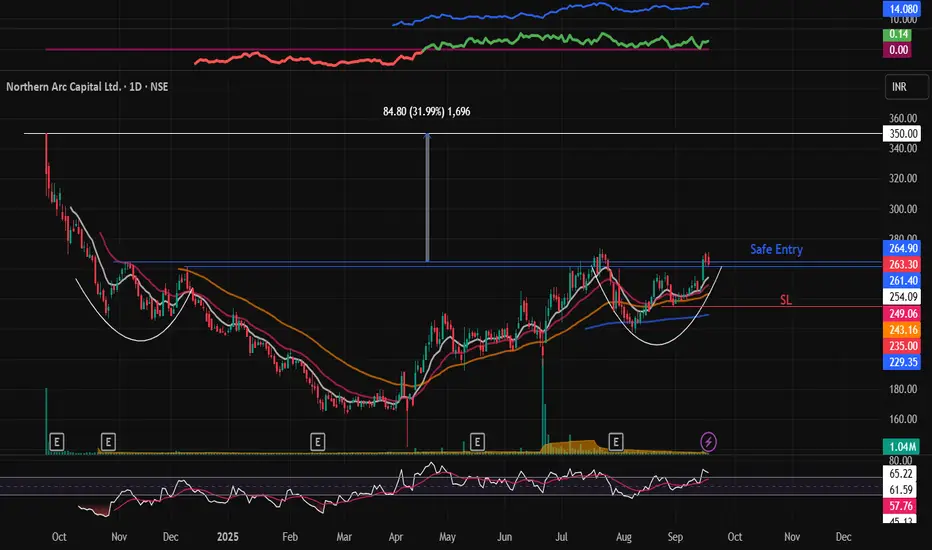
Task: Click the 350.00 price label on the axis
Action: click(x=902, y=133)
